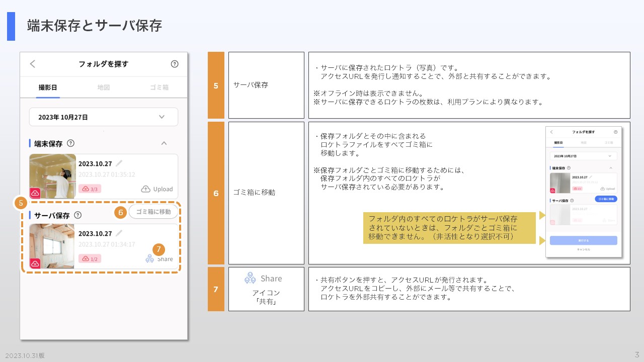Screen dimensions: 644x362
Task: Switch to the 撮影日 tab in large mockup
Action: coord(48,87)
